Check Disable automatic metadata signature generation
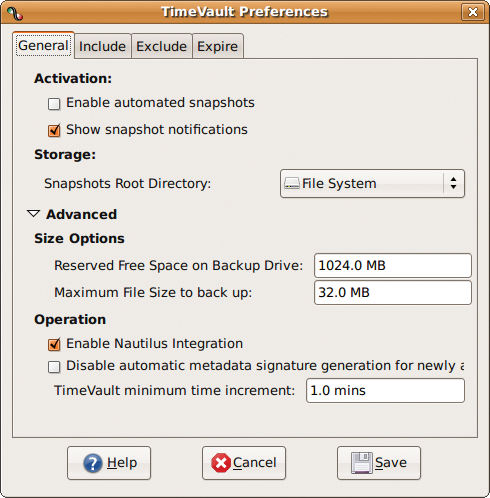 point(54,367)
